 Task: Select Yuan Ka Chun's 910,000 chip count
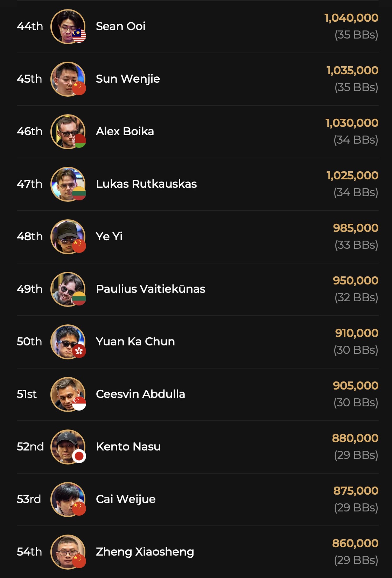pos(357,333)
